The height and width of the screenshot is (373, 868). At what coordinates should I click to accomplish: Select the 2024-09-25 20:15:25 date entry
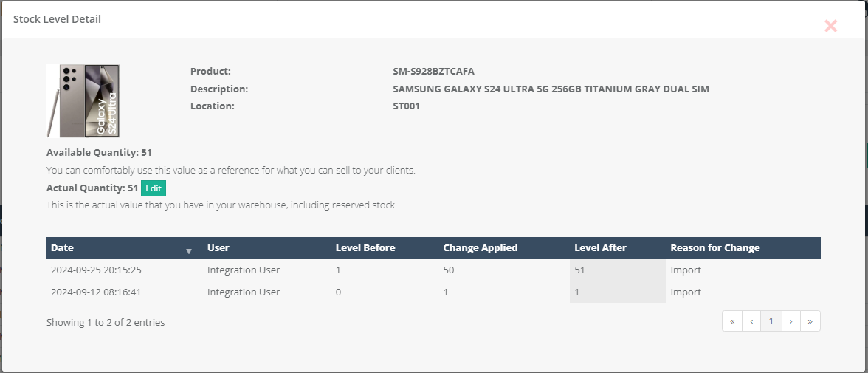pyautogui.click(x=96, y=270)
